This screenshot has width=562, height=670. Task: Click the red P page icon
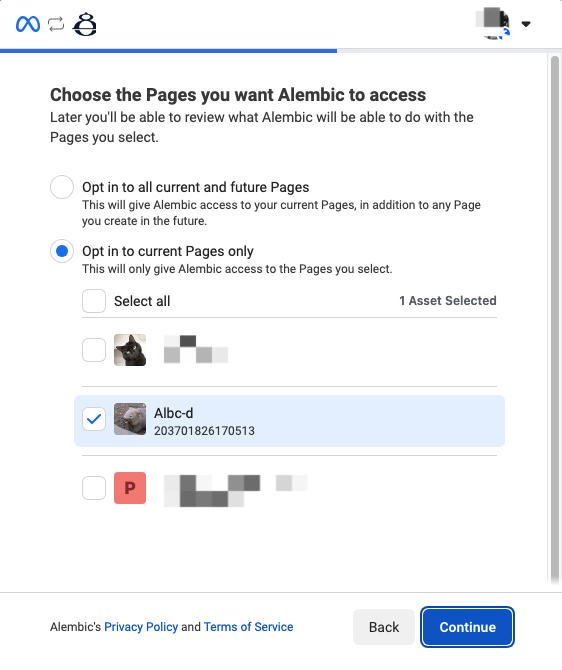[130, 488]
